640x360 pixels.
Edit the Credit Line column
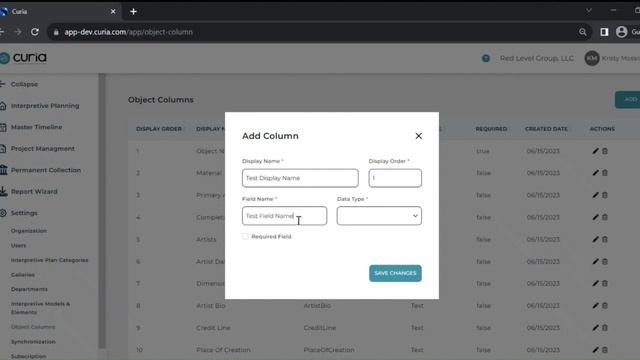[596, 327]
